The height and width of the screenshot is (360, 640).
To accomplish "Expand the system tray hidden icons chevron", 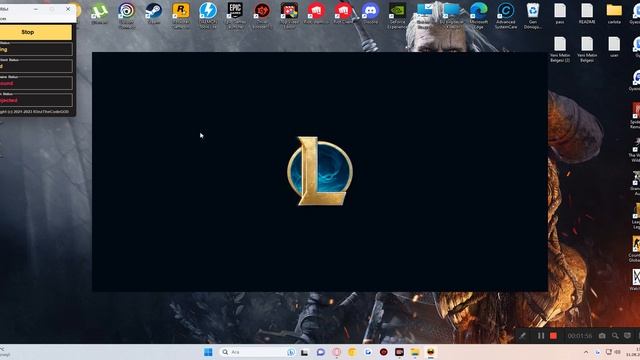I will pyautogui.click(x=586, y=352).
